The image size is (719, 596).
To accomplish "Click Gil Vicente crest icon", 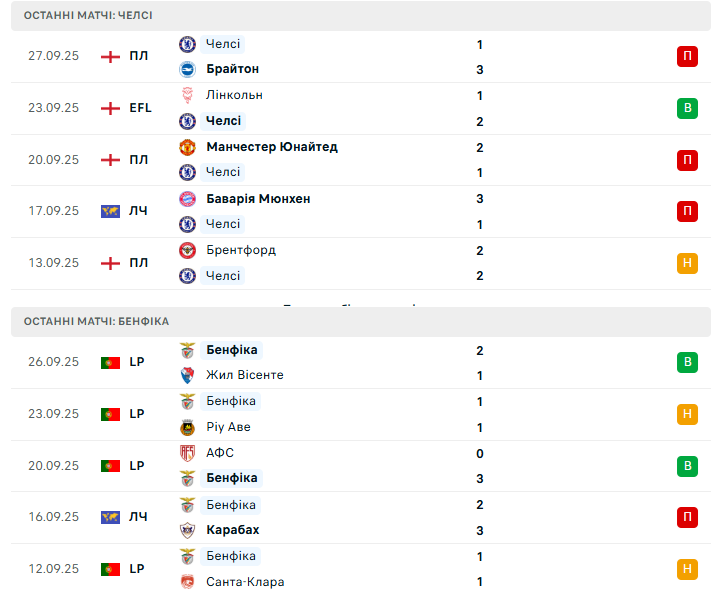I will (x=187, y=375).
